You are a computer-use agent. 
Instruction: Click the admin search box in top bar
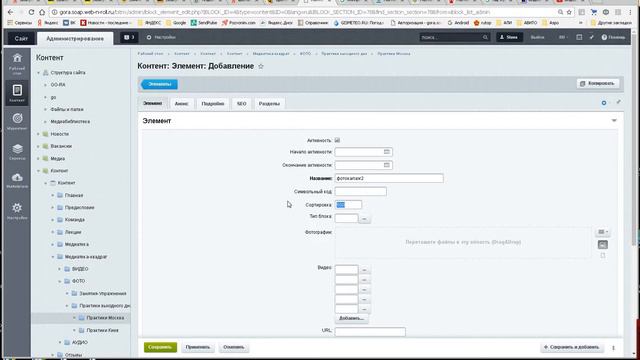454,37
